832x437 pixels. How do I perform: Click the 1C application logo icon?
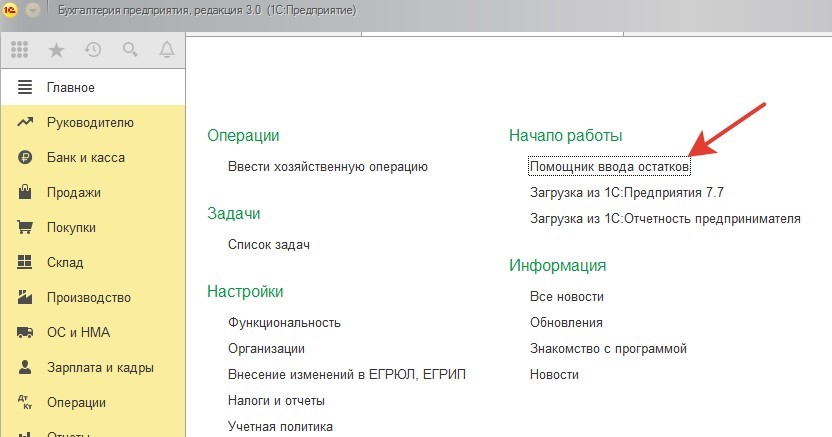(12, 10)
